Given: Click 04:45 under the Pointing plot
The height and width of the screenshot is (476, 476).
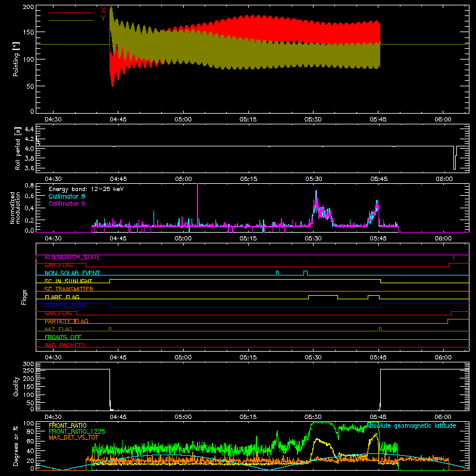Looking at the screenshot, I should [118, 120].
